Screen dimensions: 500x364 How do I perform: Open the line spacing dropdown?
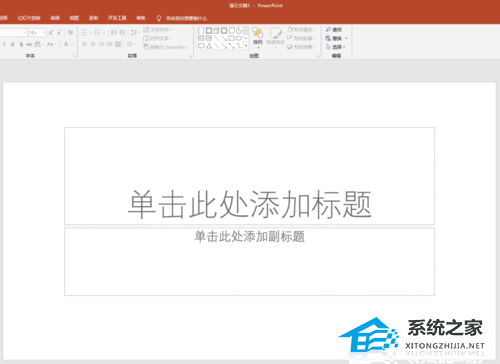[x=135, y=32]
